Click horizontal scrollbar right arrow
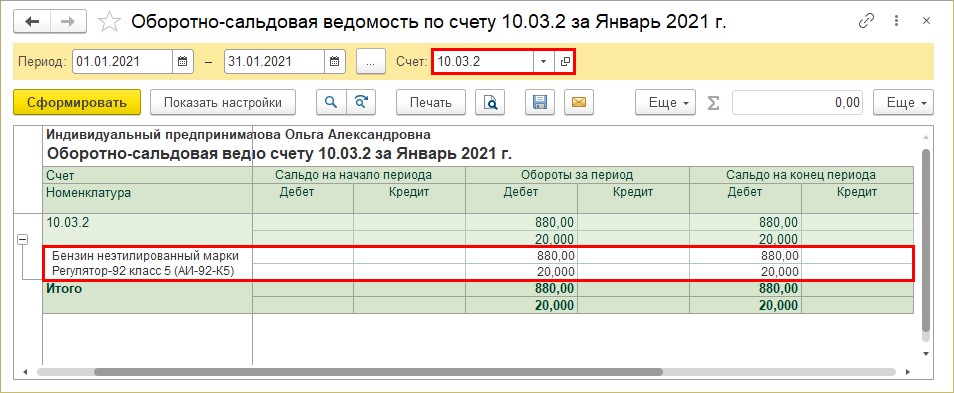954x393 pixels. point(908,372)
